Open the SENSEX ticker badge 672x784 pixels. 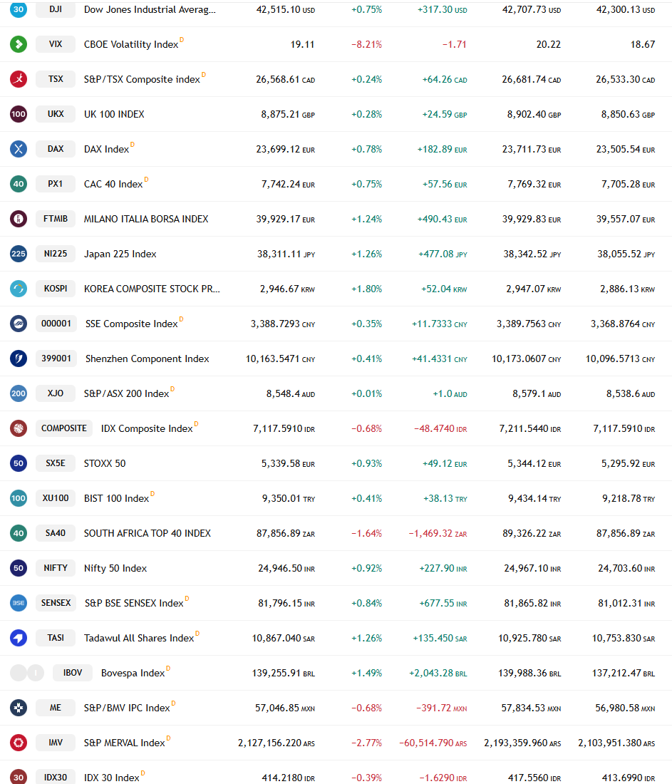coord(56,603)
